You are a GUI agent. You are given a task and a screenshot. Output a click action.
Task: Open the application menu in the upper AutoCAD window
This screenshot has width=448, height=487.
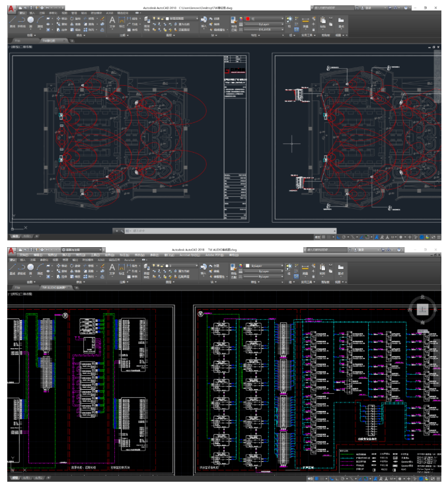(11, 9)
